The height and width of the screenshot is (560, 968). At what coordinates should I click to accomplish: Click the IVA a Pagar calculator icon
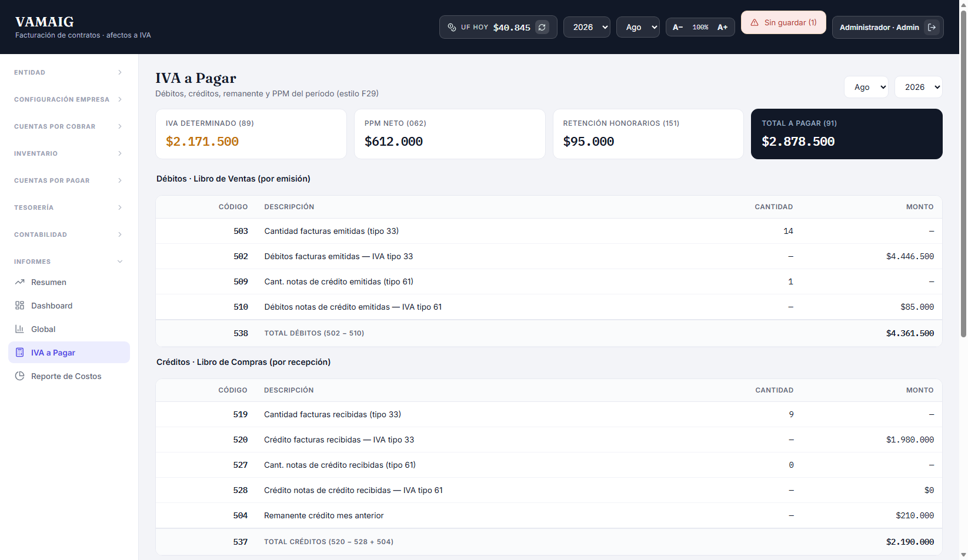tap(19, 353)
